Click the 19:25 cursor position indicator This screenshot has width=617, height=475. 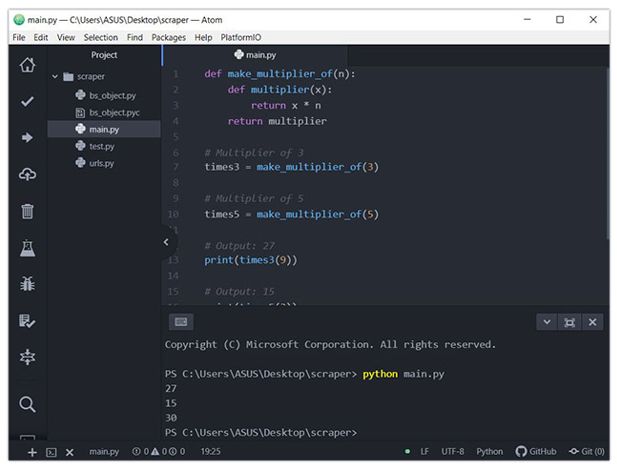tap(211, 451)
